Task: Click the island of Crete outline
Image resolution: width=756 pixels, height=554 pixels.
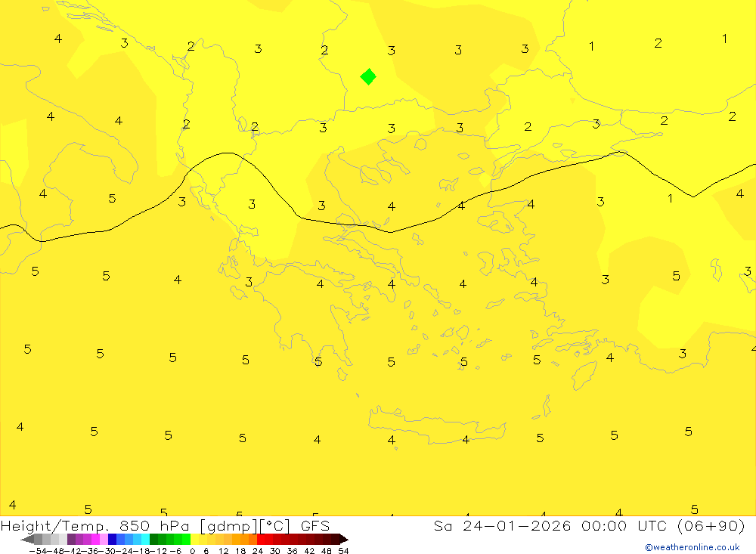Action: pos(436,426)
